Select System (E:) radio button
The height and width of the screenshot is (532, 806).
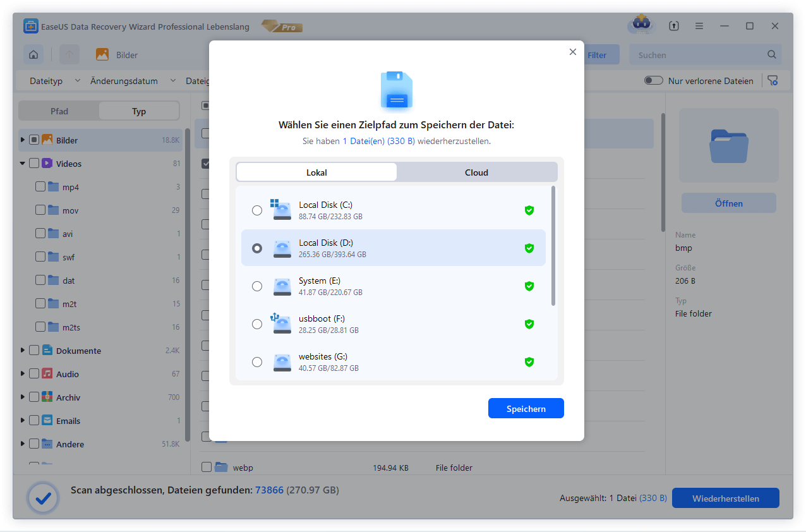pyautogui.click(x=256, y=286)
